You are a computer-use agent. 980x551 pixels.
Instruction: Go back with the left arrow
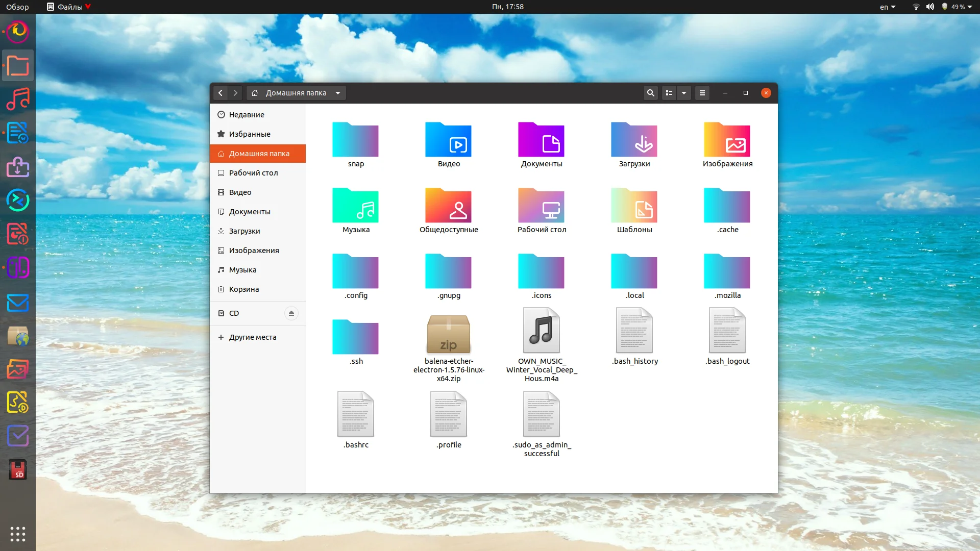pyautogui.click(x=220, y=93)
